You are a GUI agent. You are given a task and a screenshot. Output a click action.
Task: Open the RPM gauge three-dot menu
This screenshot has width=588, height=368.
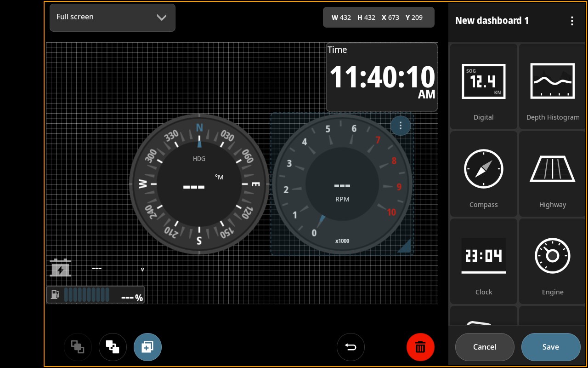pyautogui.click(x=401, y=126)
